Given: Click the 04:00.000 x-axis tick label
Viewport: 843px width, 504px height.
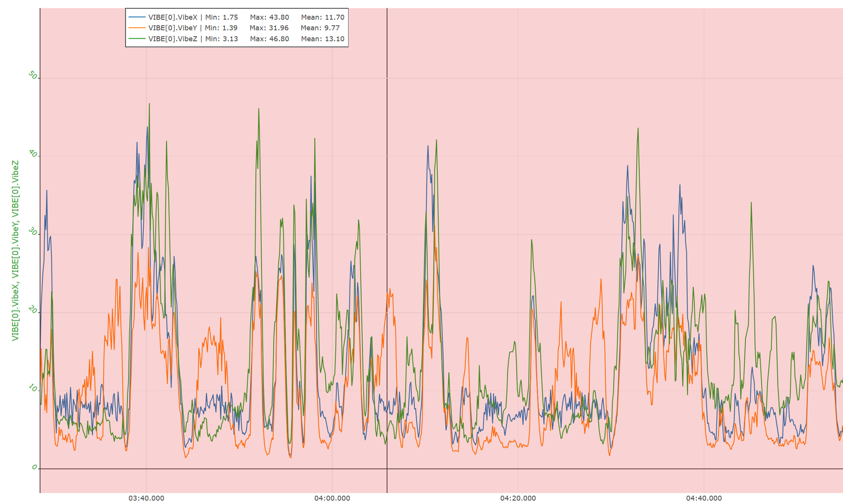Looking at the screenshot, I should (x=332, y=498).
